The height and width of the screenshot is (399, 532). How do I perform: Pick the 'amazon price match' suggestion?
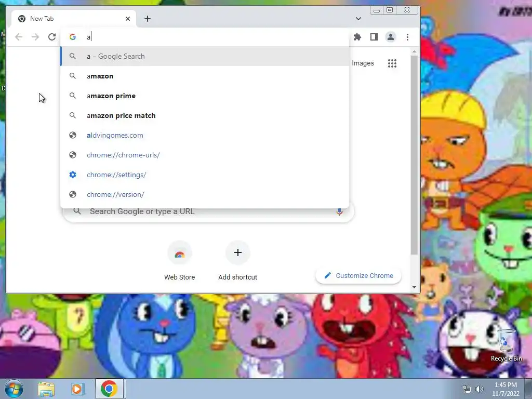tap(205, 115)
